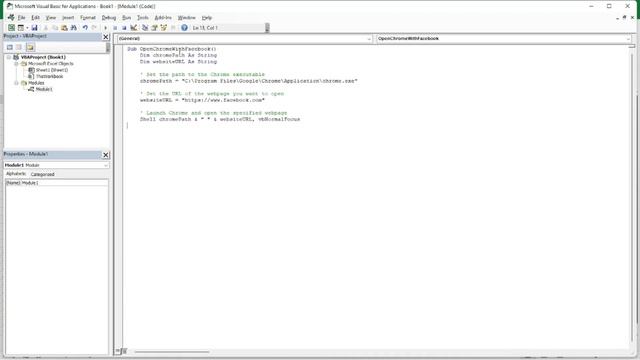Click the Redo toolbar icon

click(x=94, y=28)
